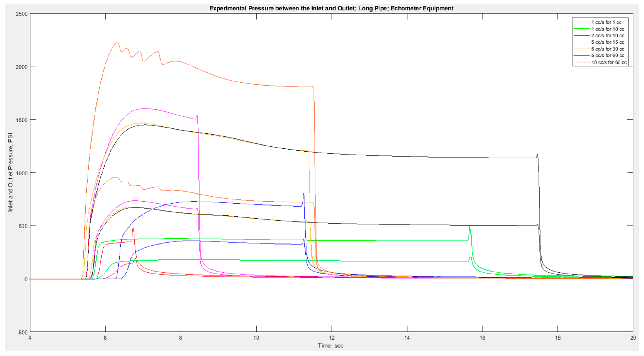The width and height of the screenshot is (644, 356).
Task: Click the y-axis tick label 1000
Action: click(x=22, y=173)
